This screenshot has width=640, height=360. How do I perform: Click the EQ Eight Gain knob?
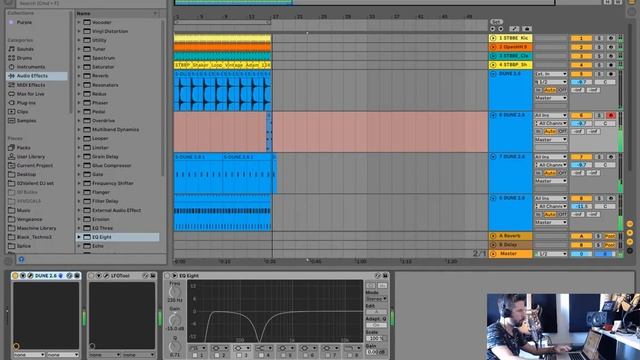[174, 320]
